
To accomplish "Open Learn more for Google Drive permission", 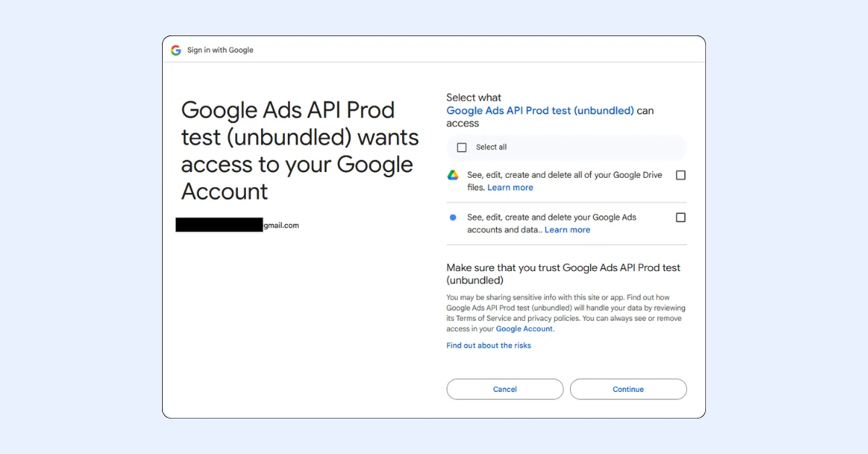I will 510,187.
